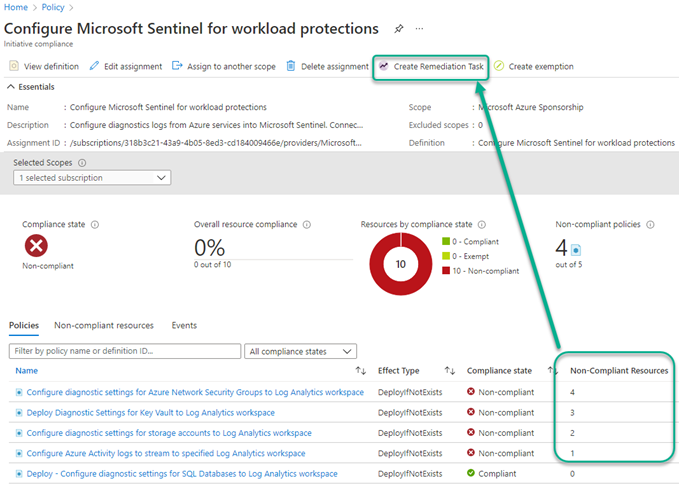679x495 pixels.
Task: Switch to the Events tab
Action: pyautogui.click(x=184, y=325)
